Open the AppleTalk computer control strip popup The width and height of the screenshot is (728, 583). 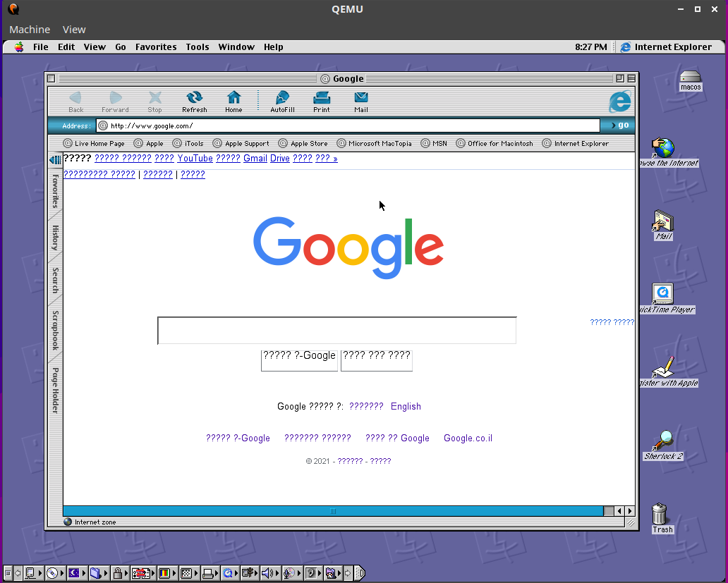coord(33,573)
